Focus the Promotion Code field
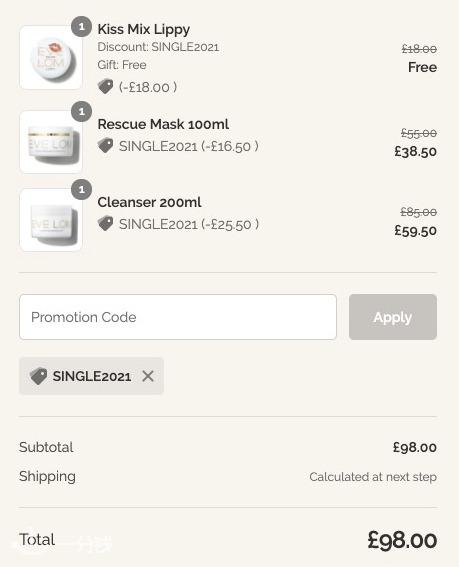The height and width of the screenshot is (567, 459). (x=178, y=317)
